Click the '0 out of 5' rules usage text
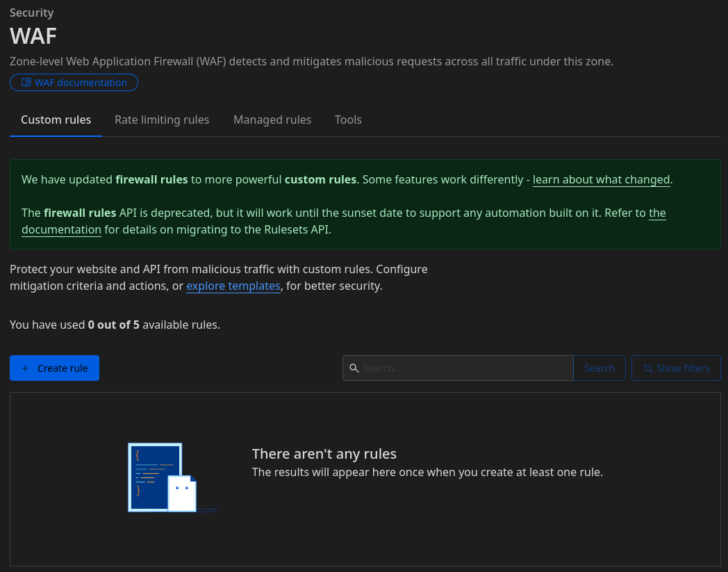Viewport: 728px width, 572px height. pos(114,325)
